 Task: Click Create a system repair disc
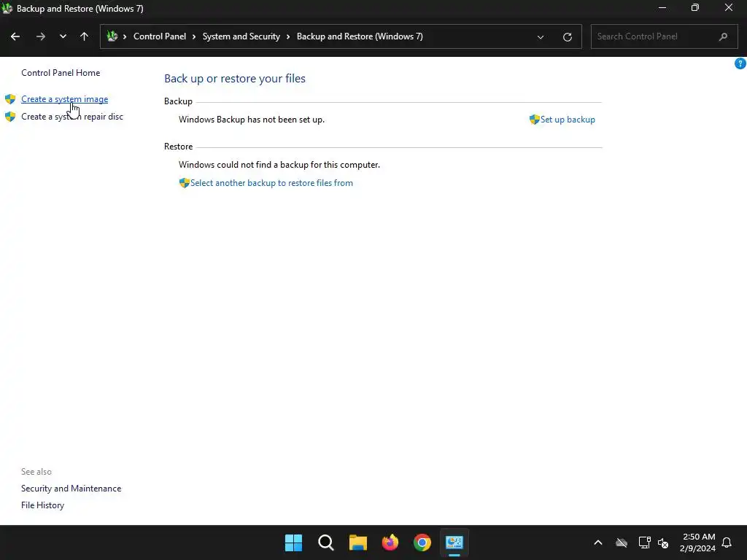click(72, 117)
